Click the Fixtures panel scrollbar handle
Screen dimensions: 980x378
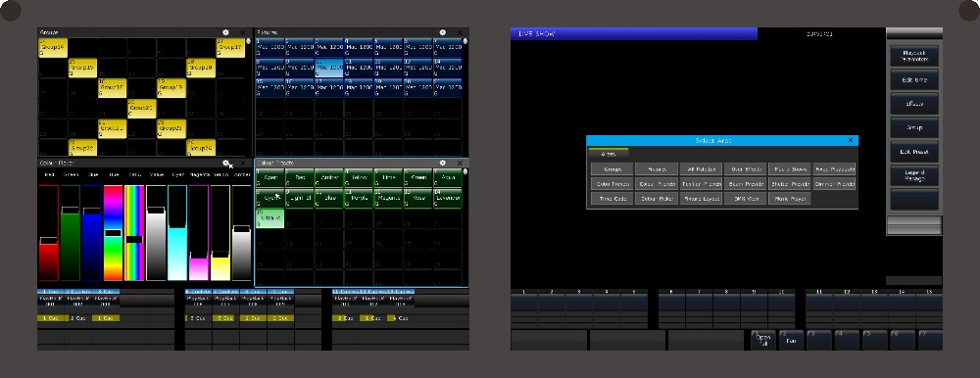[465, 41]
